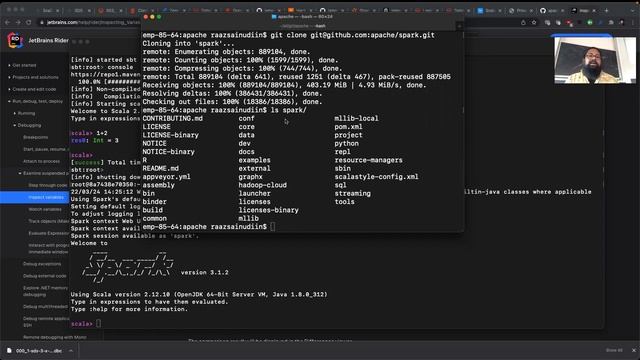Image resolution: width=640 pixels, height=360 pixels.
Task: Click 'licenses-binary' in terminal listing
Action: 269,210
